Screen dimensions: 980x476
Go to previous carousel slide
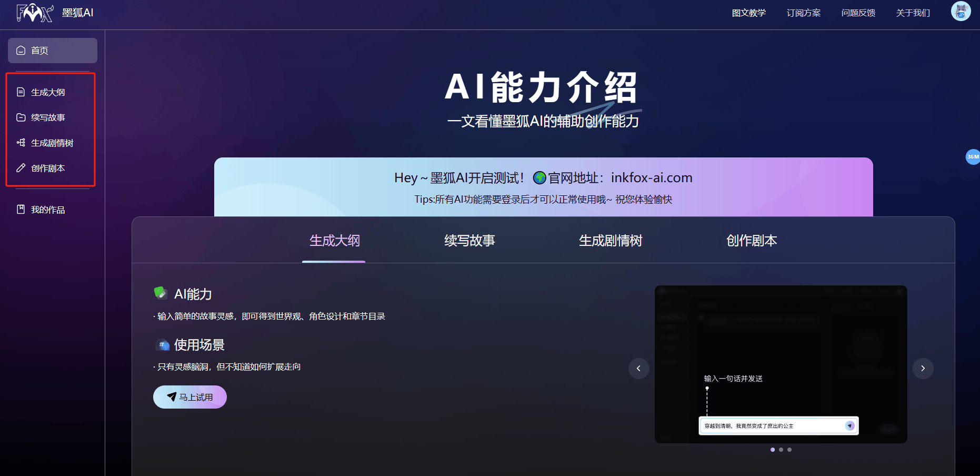click(638, 369)
